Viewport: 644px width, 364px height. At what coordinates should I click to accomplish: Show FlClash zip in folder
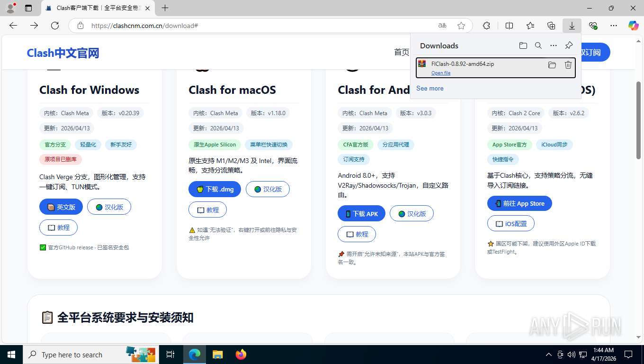coord(552,65)
